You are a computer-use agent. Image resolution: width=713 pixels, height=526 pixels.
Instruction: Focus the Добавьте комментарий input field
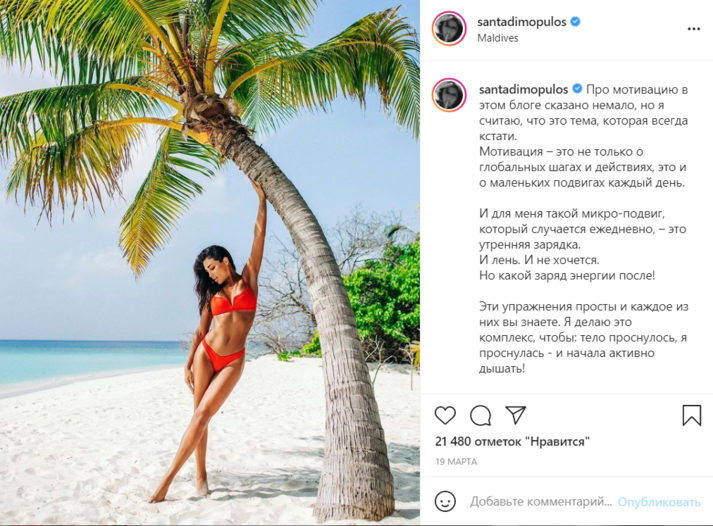coord(541,501)
